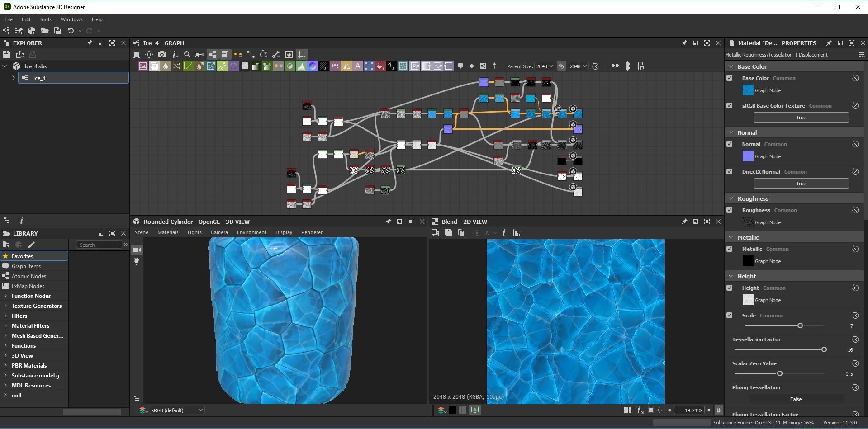Collapse the Base Color section
Viewport: 868px width, 429px height.
pos(730,66)
